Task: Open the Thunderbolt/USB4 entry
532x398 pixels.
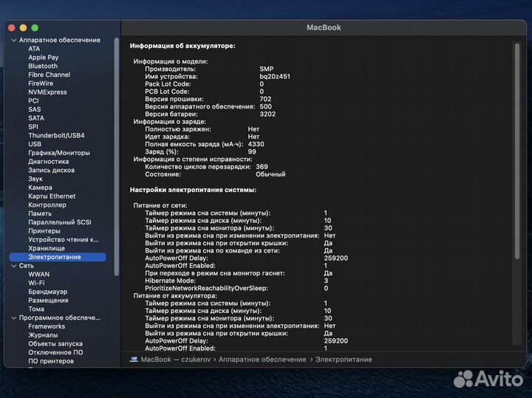Action: (56, 136)
